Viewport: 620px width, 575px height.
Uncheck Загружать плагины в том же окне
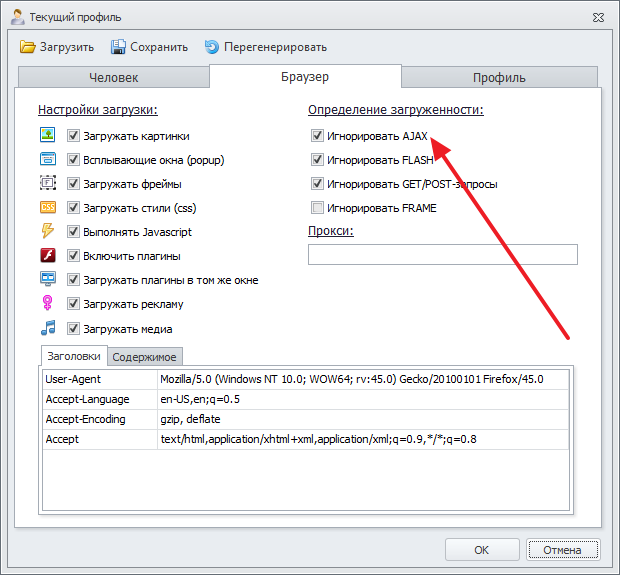73,280
